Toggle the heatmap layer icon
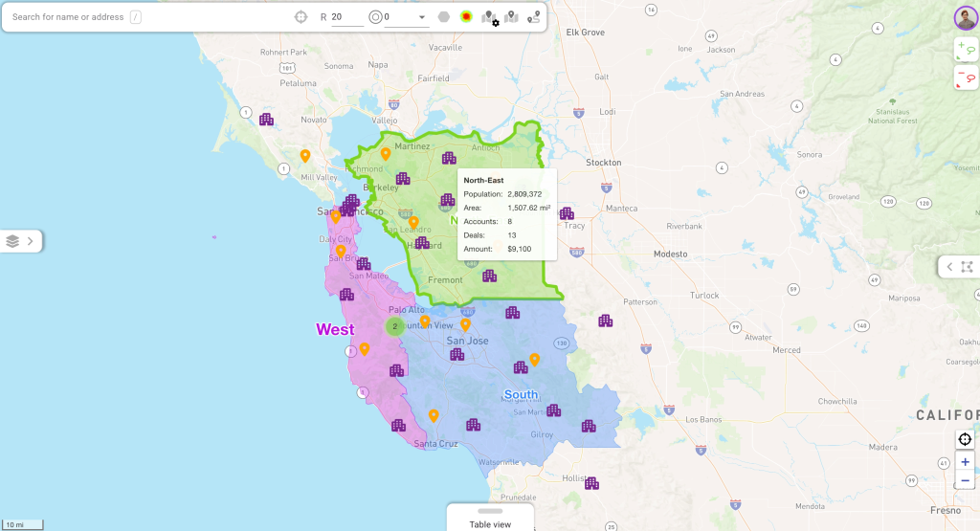 (x=466, y=17)
